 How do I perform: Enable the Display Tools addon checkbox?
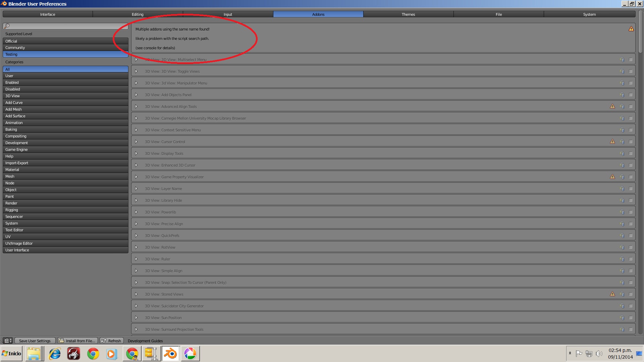[631, 154]
